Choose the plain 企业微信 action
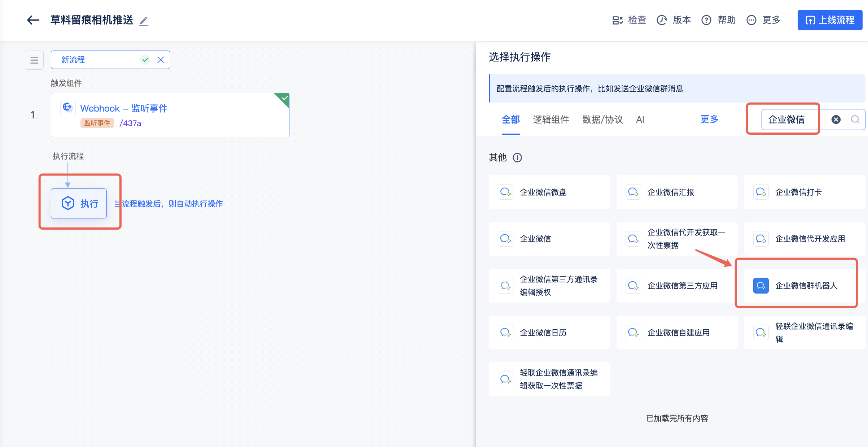Image resolution: width=868 pixels, height=447 pixels. point(549,239)
